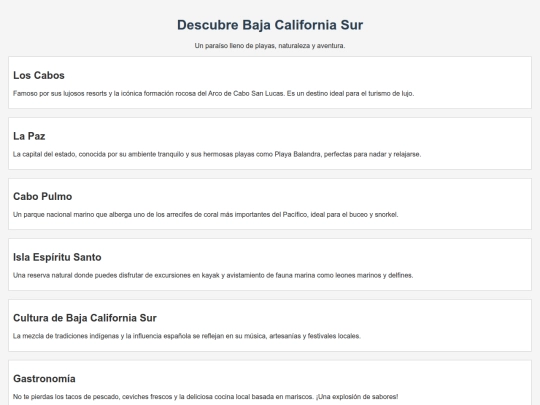
Task: Click the La Paz description mentioning Playa Balandra
Action: pos(217,154)
